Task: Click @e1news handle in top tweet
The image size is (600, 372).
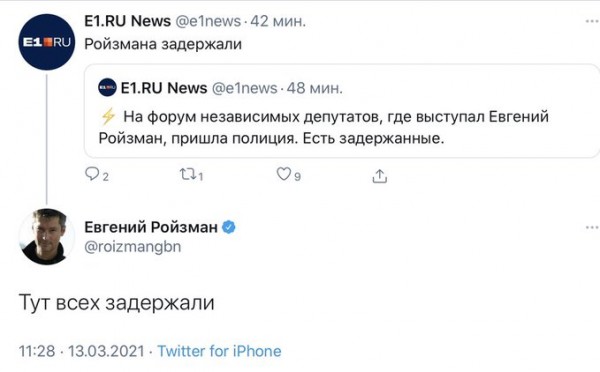Action: 208,21
